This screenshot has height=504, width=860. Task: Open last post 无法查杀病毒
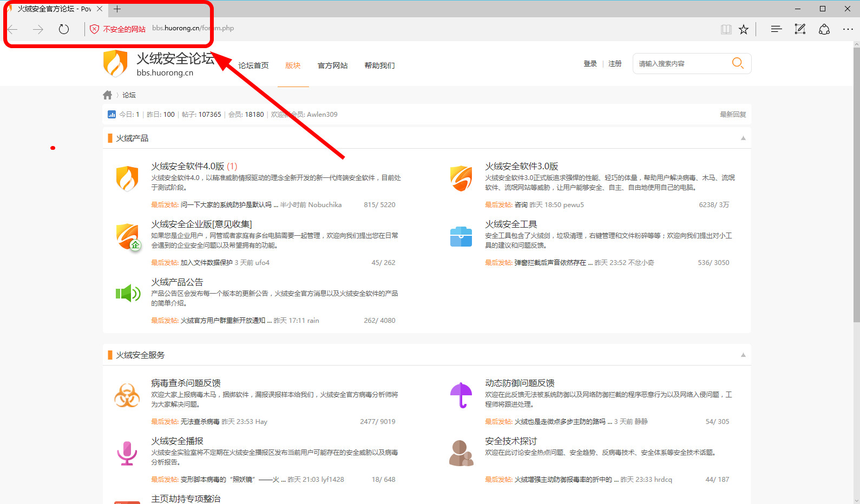point(200,422)
